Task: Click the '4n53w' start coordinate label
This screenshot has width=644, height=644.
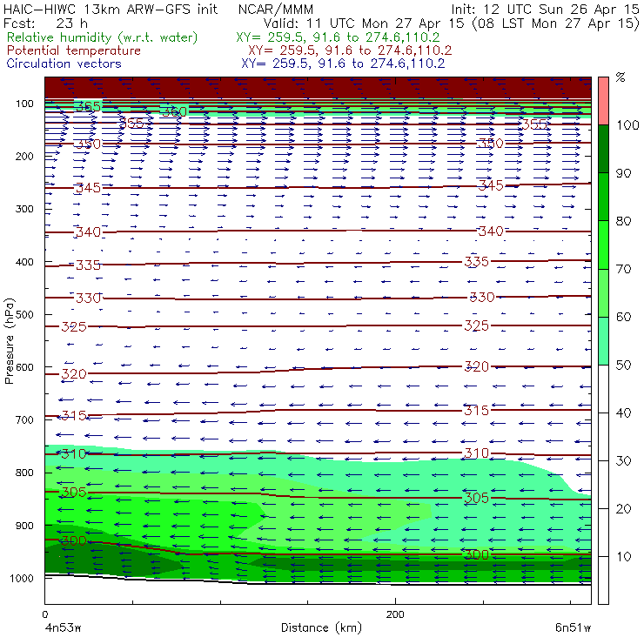Action: click(63, 628)
